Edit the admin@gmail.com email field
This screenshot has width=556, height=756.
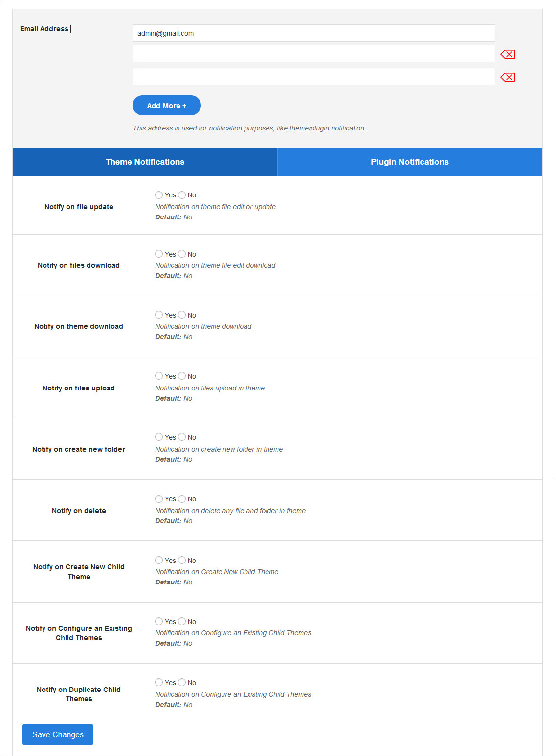(x=313, y=33)
